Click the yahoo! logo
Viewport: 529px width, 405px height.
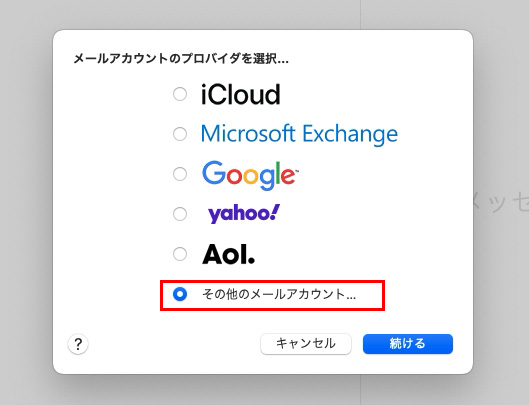244,214
